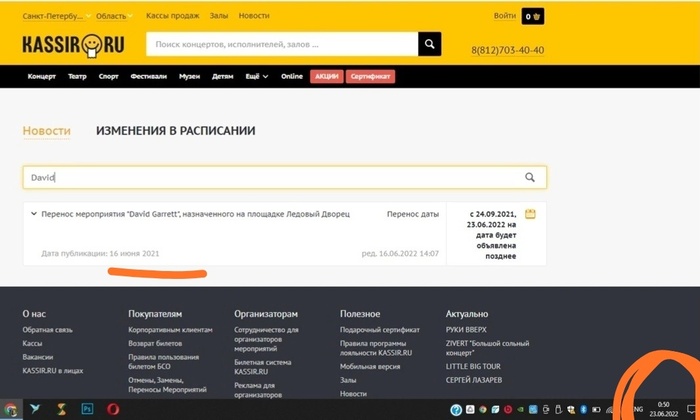This screenshot has width=700, height=420.
Task: Select the ИЗМЕНЕНИЯ В РАСПИСАНИИ tab
Action: [x=175, y=131]
